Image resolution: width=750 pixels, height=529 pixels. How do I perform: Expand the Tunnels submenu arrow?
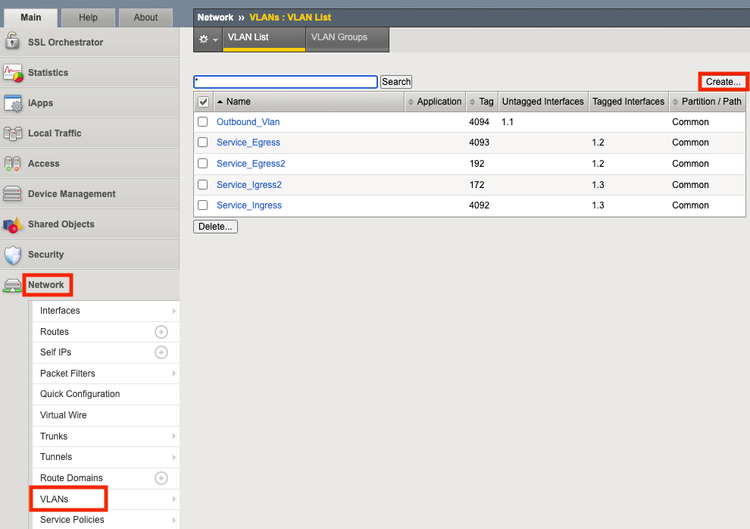click(174, 457)
